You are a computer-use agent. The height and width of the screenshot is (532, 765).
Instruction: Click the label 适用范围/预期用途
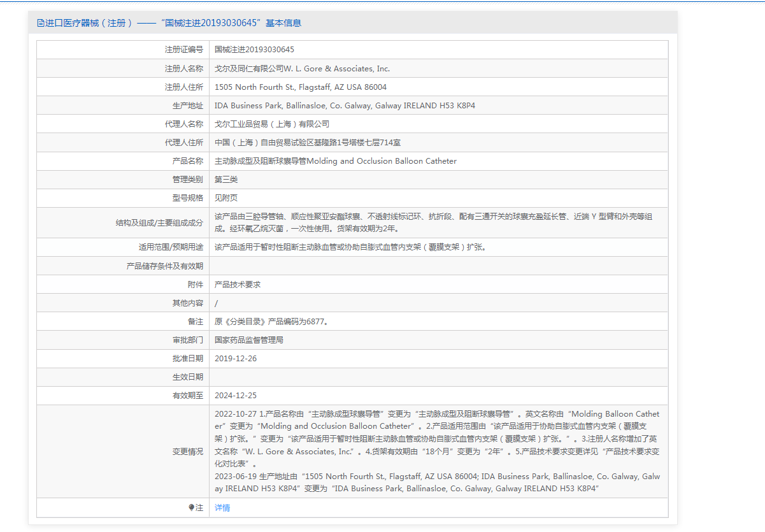[171, 247]
